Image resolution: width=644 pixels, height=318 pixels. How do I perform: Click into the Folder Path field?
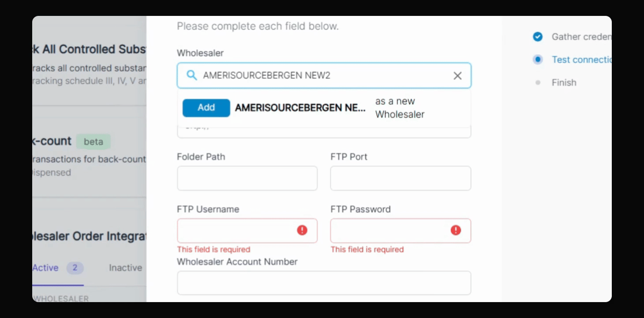247,178
